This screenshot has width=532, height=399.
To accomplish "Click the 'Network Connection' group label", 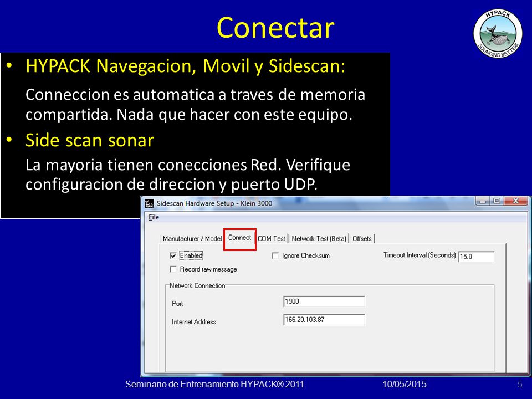I will (x=197, y=286).
